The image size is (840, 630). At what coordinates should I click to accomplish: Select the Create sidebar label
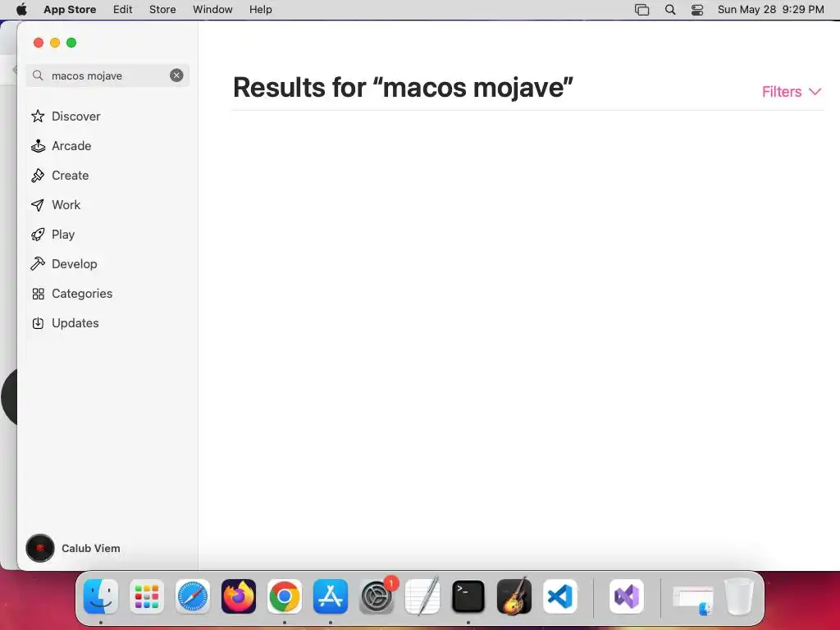[x=71, y=176]
